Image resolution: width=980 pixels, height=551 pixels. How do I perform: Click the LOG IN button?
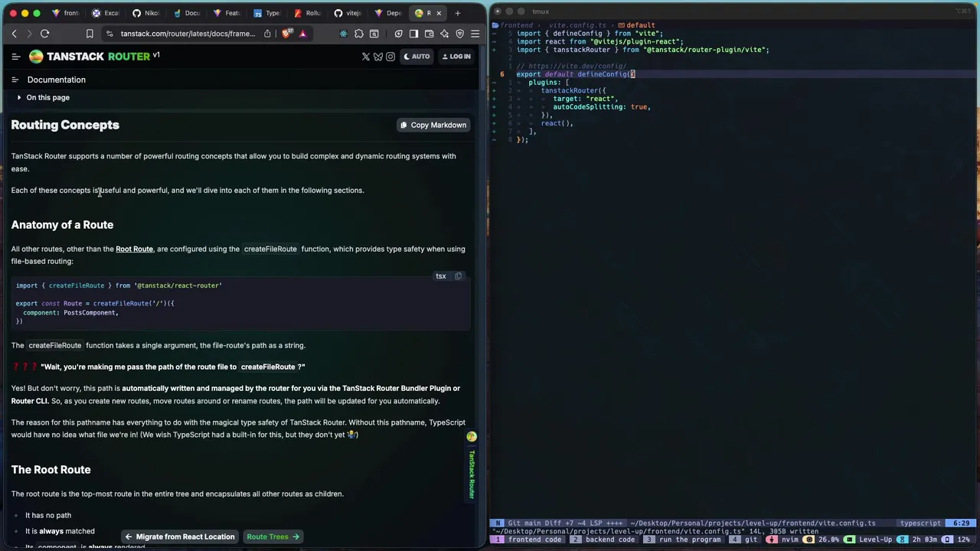point(456,57)
